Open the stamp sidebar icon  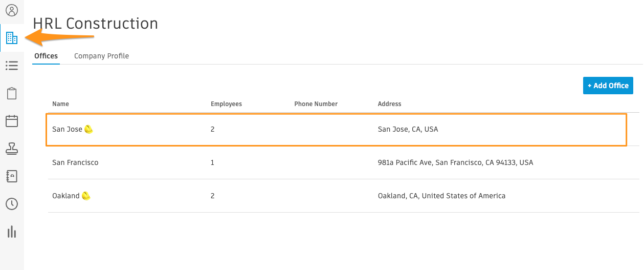click(x=12, y=149)
